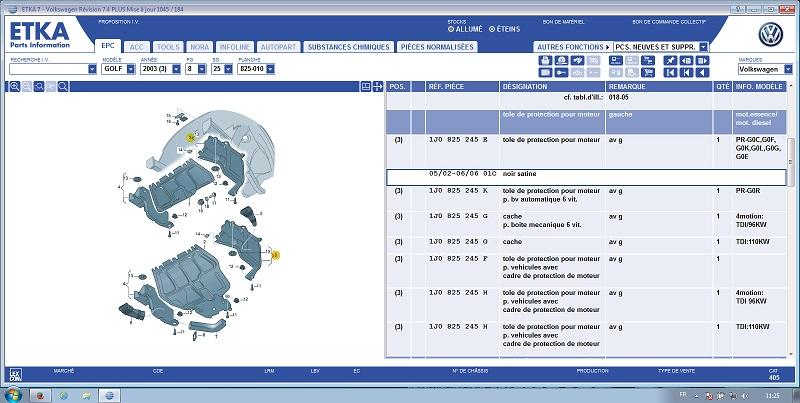The height and width of the screenshot is (403, 800).
Task: Open the FG dropdown showing 8
Action: coord(202,69)
